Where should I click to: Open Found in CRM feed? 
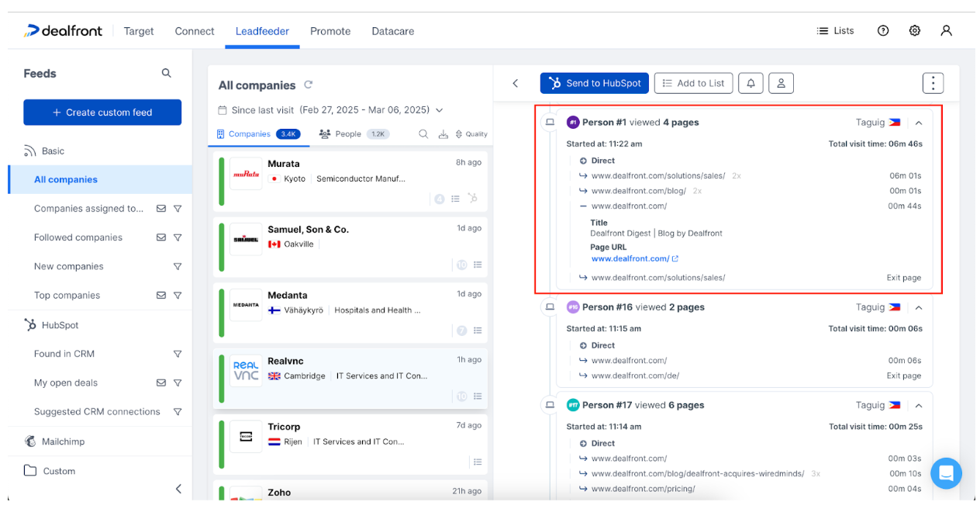click(x=64, y=354)
